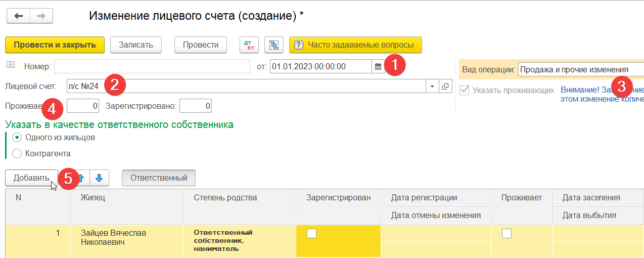Image resolution: width=644 pixels, height=258 pixels.
Task: Go forward with the right arrow button
Action: pyautogui.click(x=41, y=16)
